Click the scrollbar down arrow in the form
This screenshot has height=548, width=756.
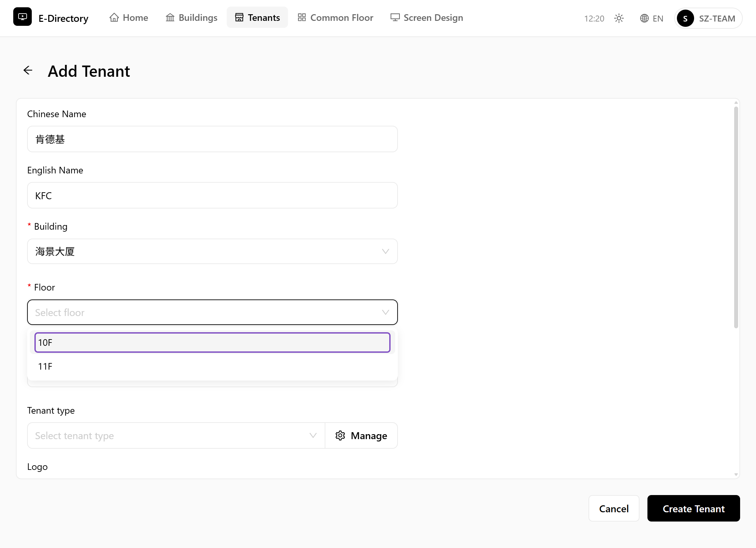click(736, 474)
